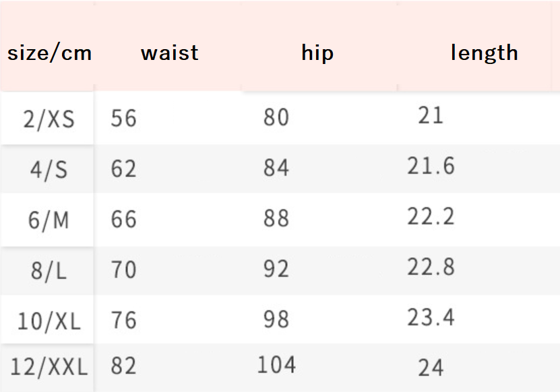This screenshot has width=560, height=392.
Task: Click the waist value 66
Action: click(124, 219)
